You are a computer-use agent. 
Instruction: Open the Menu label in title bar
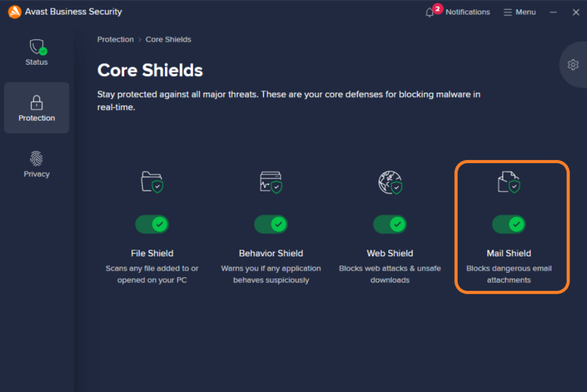pos(526,12)
